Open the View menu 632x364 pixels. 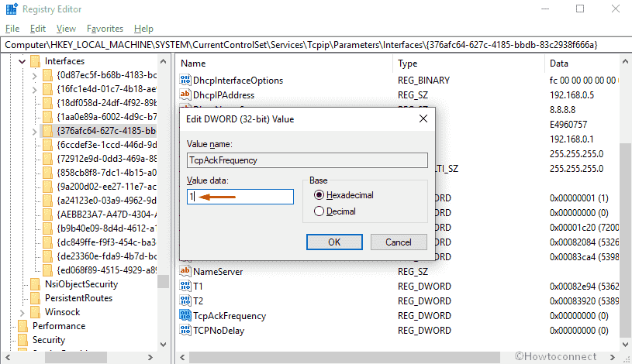click(x=66, y=29)
